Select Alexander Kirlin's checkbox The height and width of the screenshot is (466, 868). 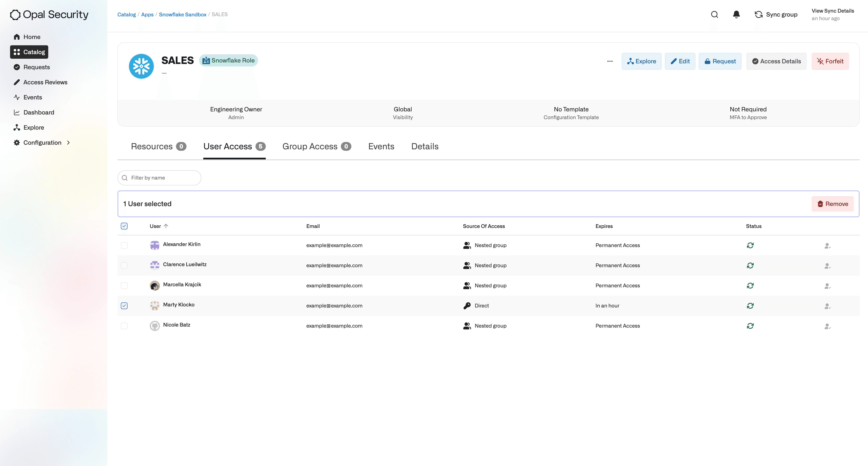point(124,245)
